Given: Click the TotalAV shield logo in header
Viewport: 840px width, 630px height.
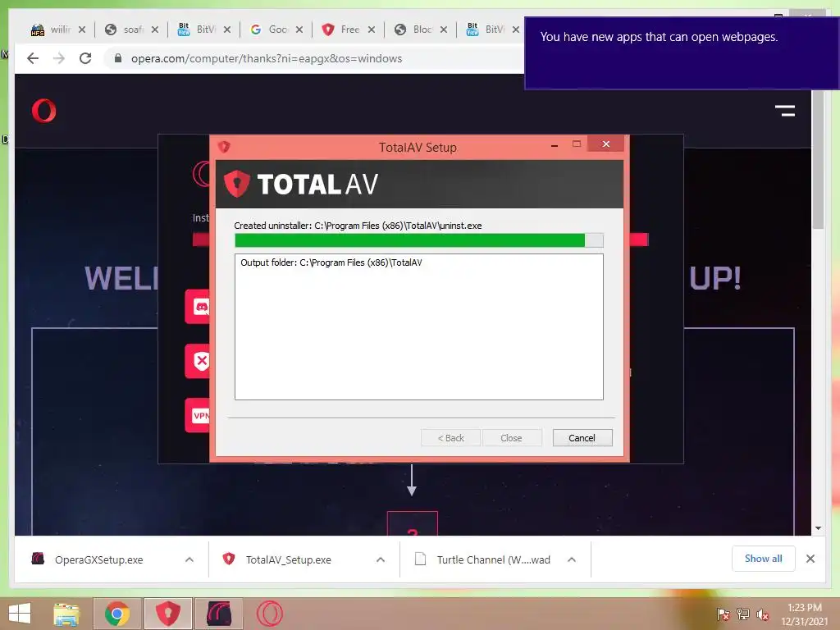Looking at the screenshot, I should tap(236, 184).
